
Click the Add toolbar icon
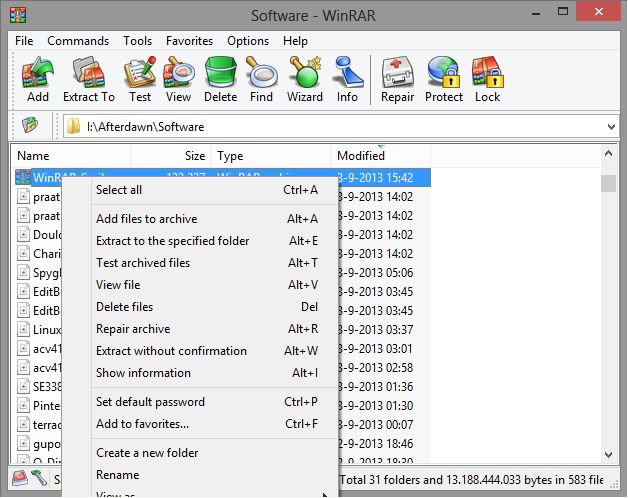coord(38,79)
